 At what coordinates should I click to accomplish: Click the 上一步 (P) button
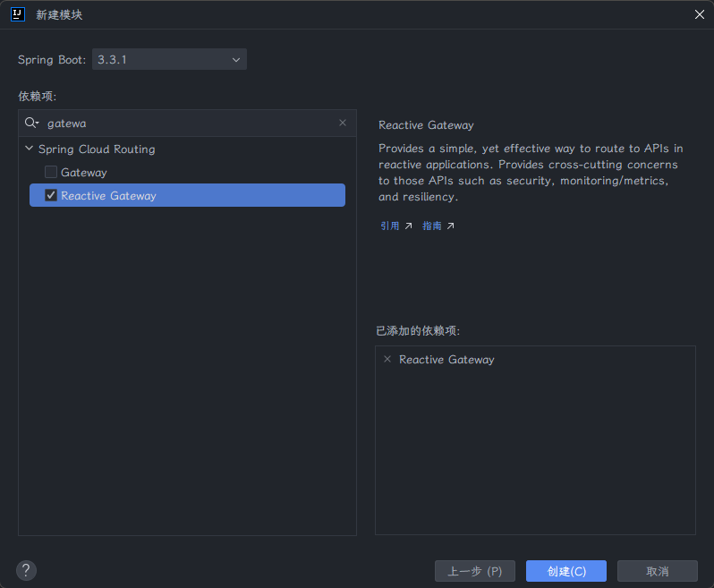point(475,571)
